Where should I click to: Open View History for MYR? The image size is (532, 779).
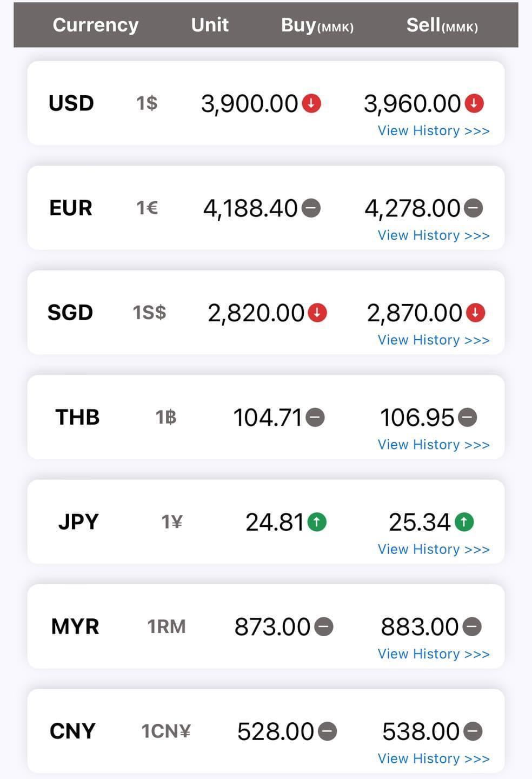434,654
